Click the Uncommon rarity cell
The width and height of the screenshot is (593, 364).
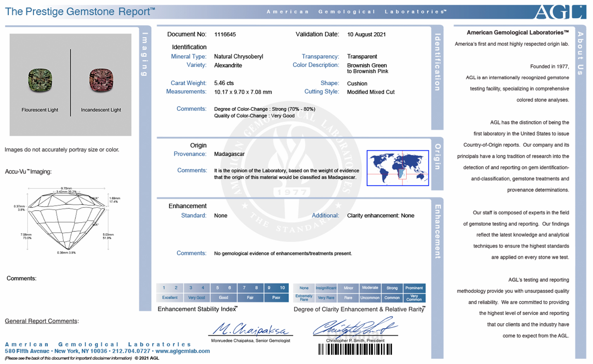pos(370,298)
